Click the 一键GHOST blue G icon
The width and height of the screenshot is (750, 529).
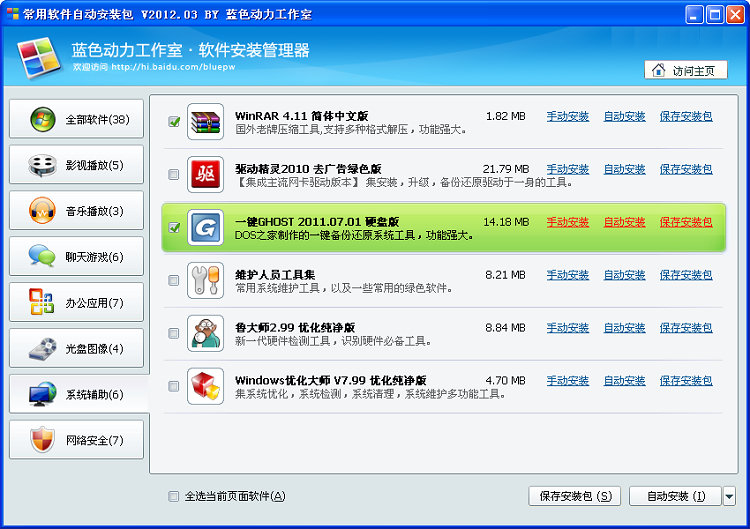(x=205, y=227)
